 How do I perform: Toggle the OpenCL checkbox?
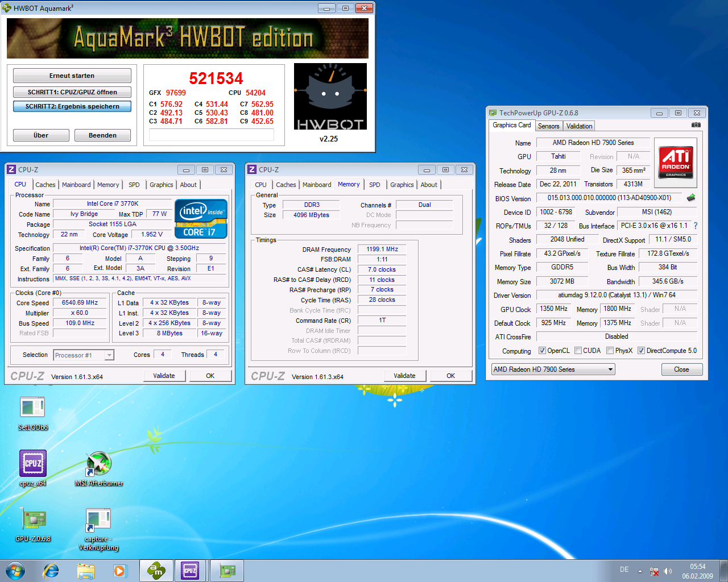point(542,351)
